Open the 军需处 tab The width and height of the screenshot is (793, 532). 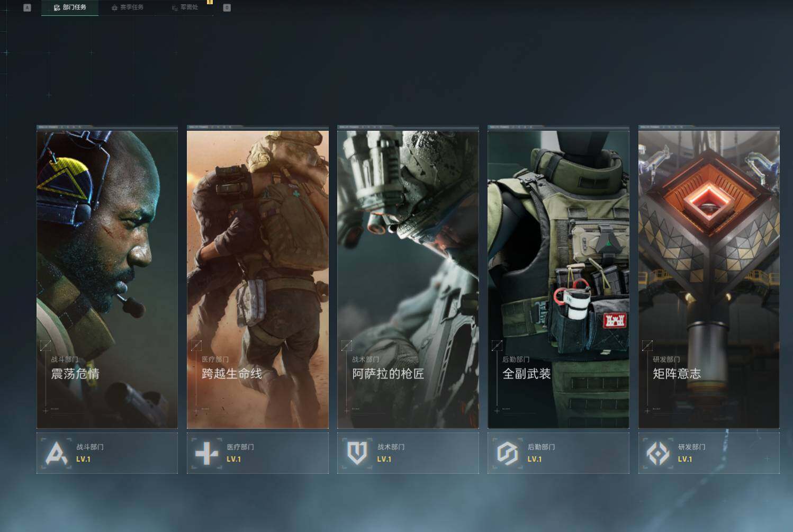click(185, 7)
